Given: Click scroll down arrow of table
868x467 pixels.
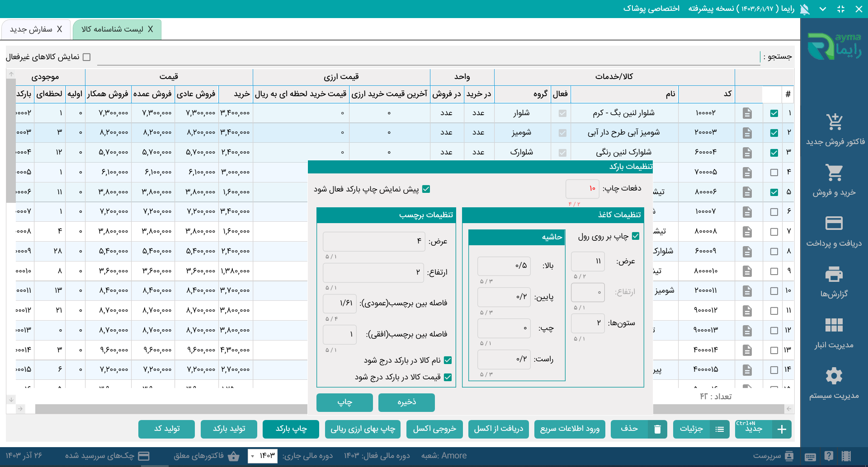Looking at the screenshot, I should point(11,399).
